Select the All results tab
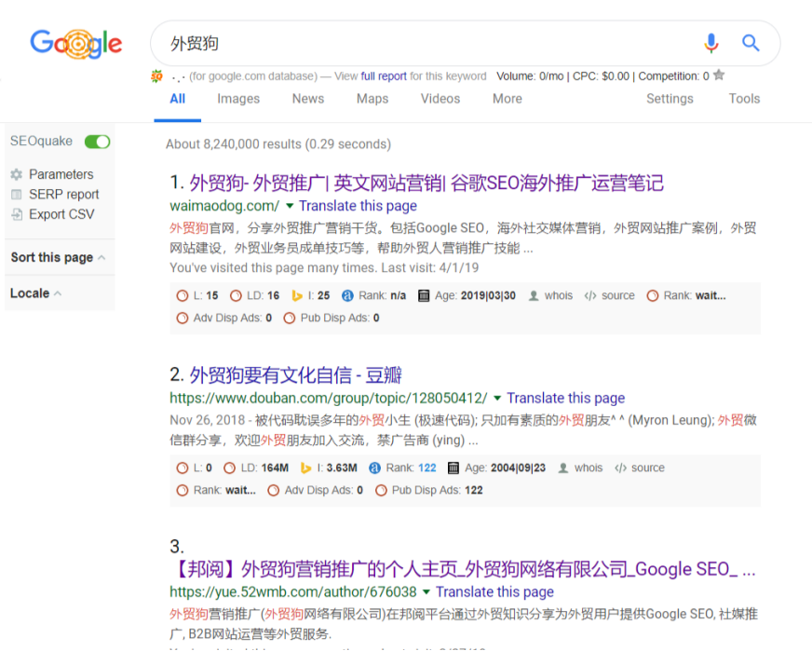812x651 pixels. pos(178,99)
